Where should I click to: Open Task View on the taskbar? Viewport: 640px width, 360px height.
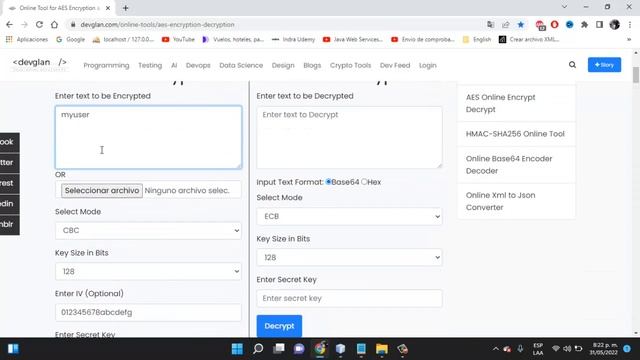(279, 349)
